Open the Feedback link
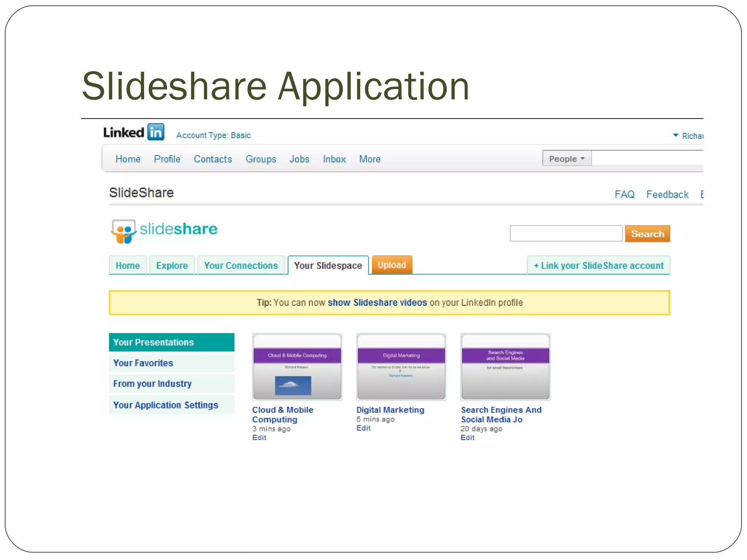The width and height of the screenshot is (747, 560). [x=667, y=194]
